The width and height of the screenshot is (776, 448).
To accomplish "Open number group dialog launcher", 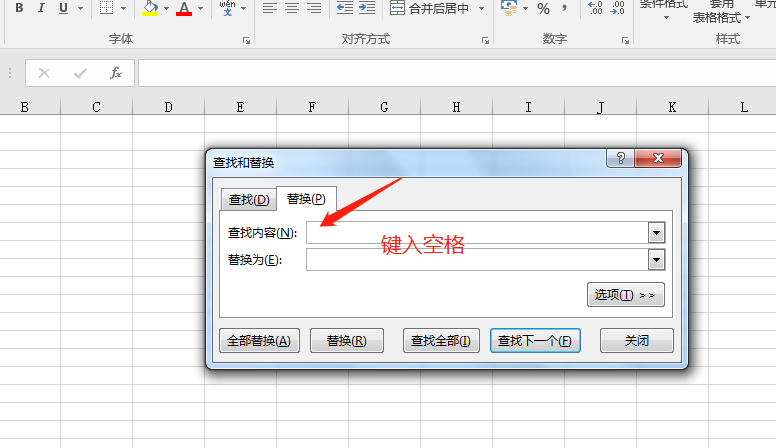I will coord(626,41).
